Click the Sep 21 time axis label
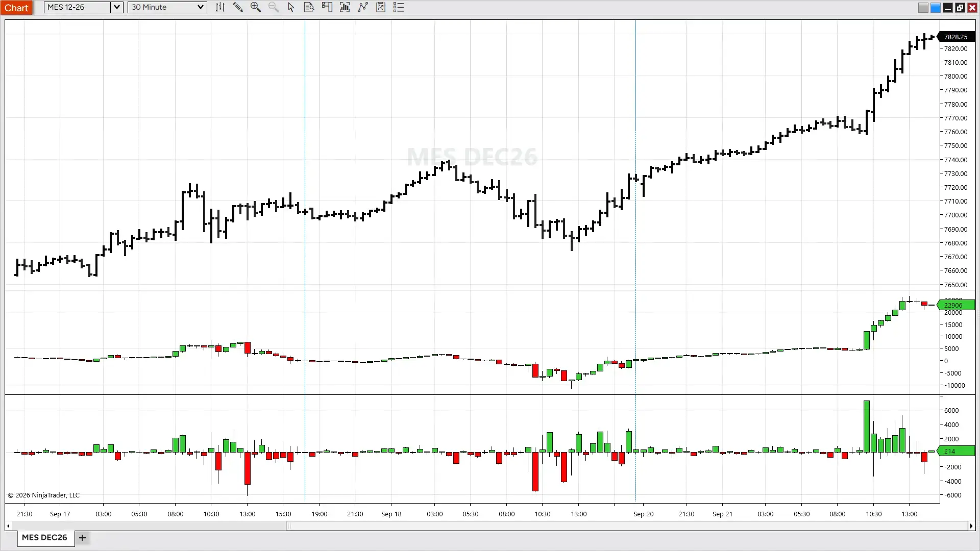Image resolution: width=980 pixels, height=551 pixels. pyautogui.click(x=722, y=514)
